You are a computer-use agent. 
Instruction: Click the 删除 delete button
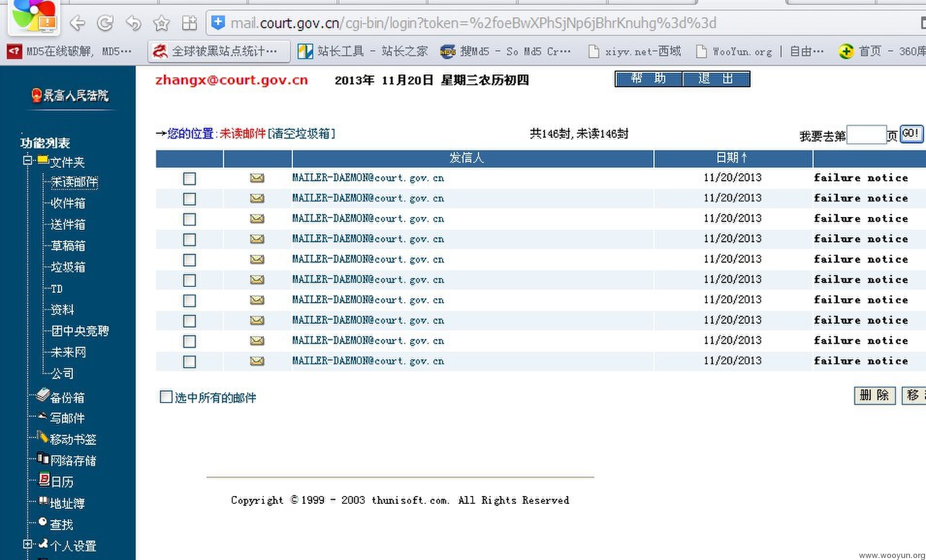(x=874, y=395)
